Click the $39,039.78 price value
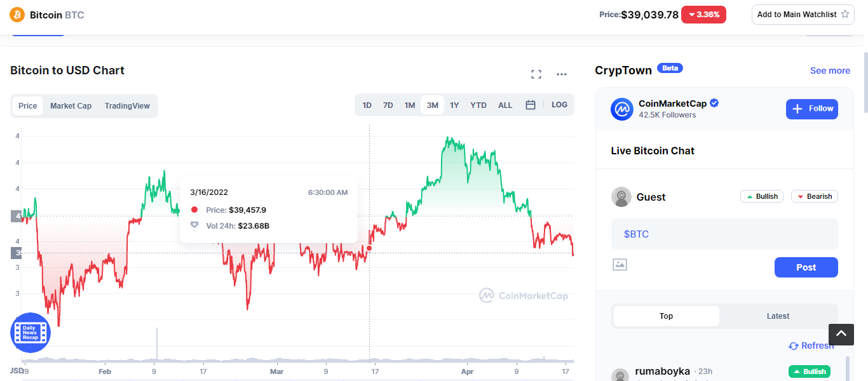This screenshot has width=868, height=381. point(649,15)
